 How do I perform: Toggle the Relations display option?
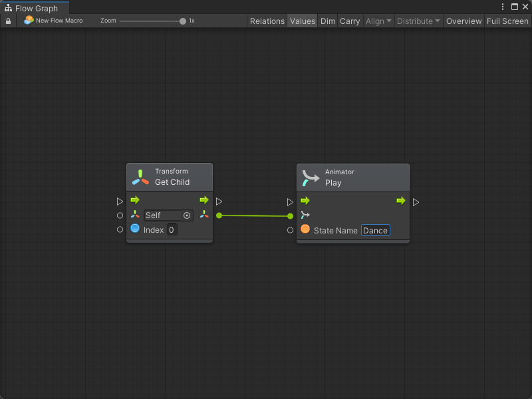point(267,21)
